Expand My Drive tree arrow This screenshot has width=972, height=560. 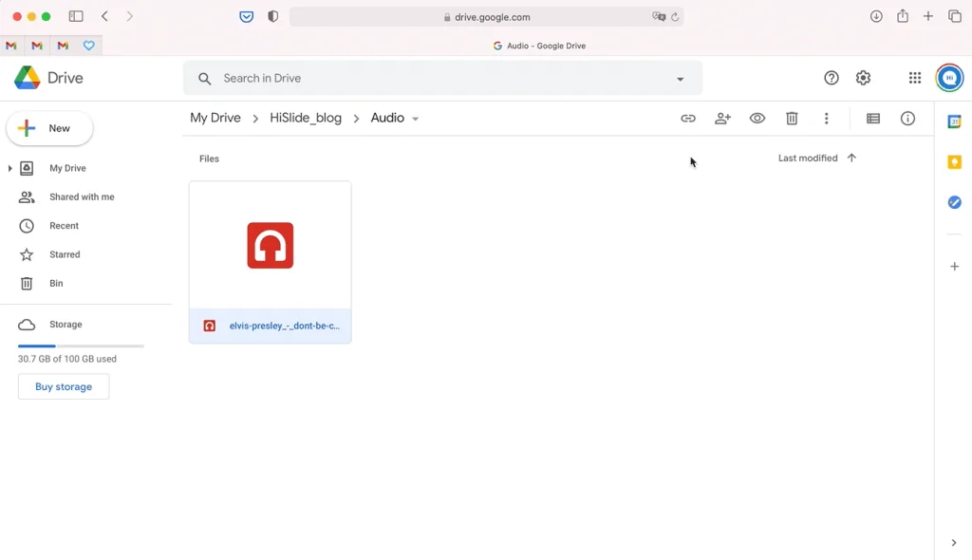pyautogui.click(x=9, y=168)
